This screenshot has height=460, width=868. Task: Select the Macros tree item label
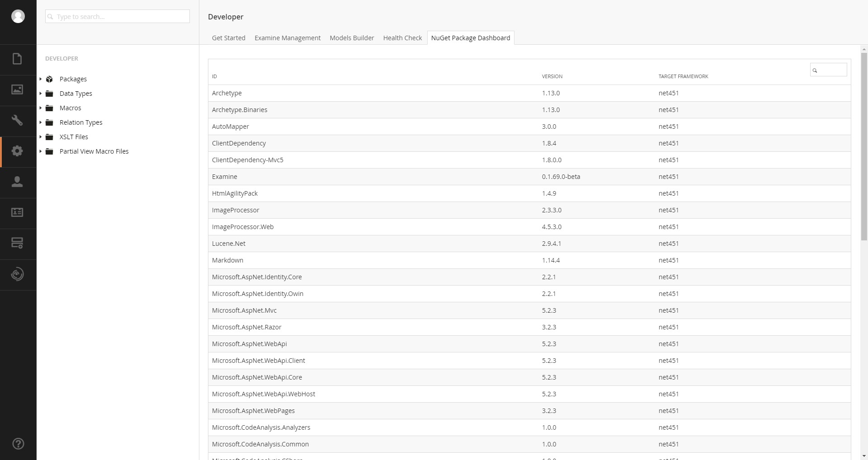(71, 108)
